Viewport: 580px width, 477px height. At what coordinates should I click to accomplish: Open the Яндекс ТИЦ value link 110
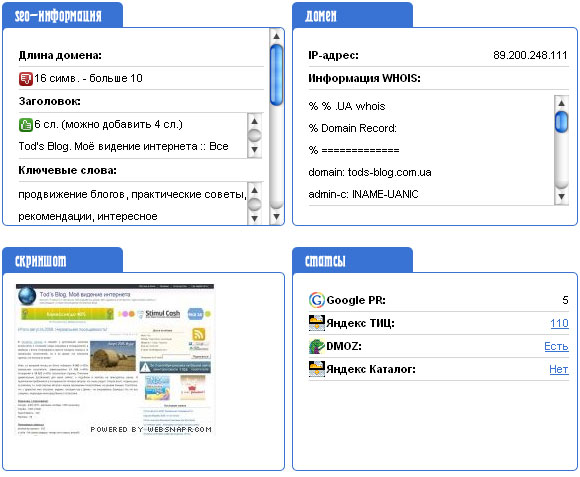click(559, 323)
